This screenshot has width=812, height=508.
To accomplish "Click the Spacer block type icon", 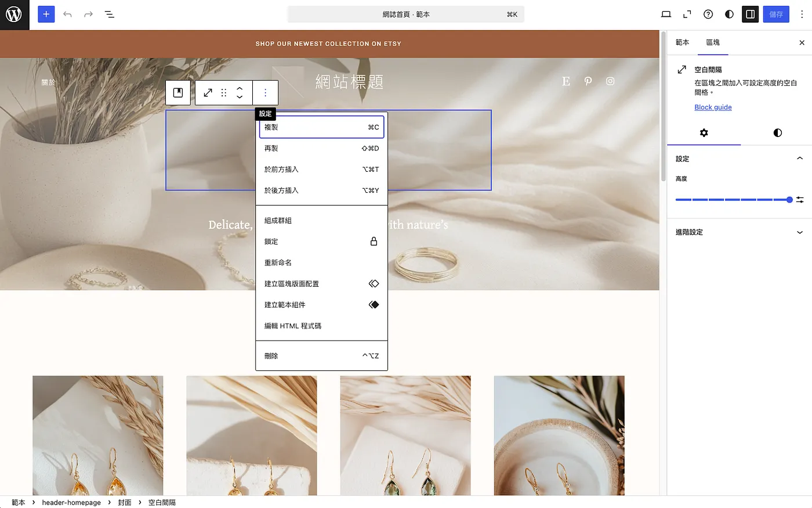I will click(208, 93).
